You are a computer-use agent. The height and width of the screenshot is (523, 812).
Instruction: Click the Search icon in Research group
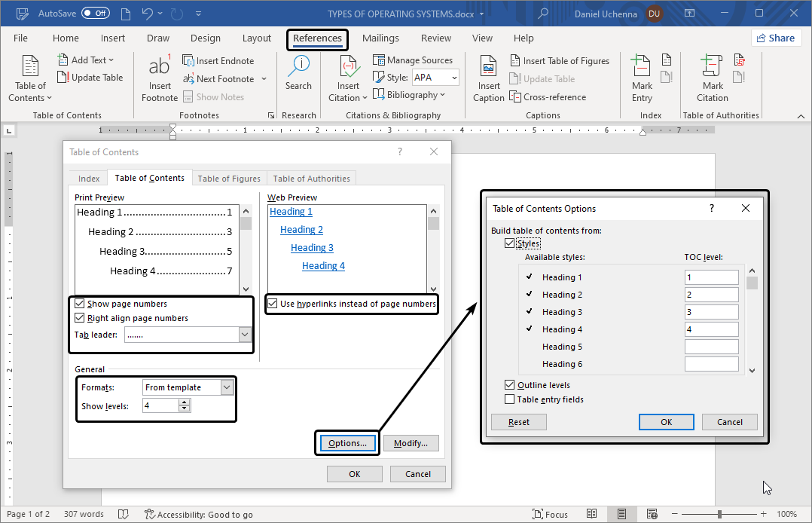(298, 68)
